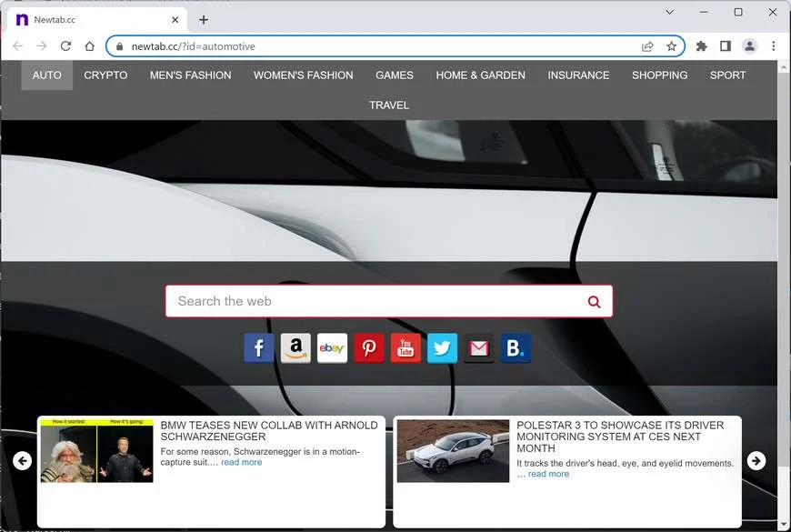
Task: Switch to the GAMES category
Action: tap(395, 75)
